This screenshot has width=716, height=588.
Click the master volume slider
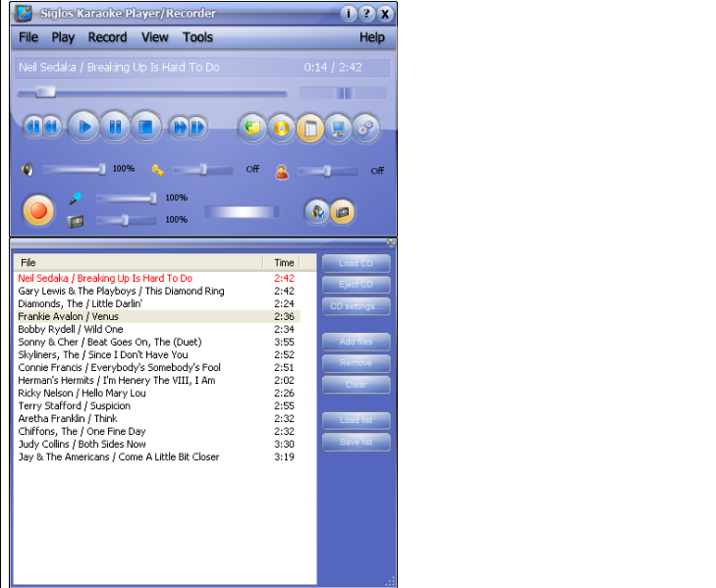tap(75, 170)
